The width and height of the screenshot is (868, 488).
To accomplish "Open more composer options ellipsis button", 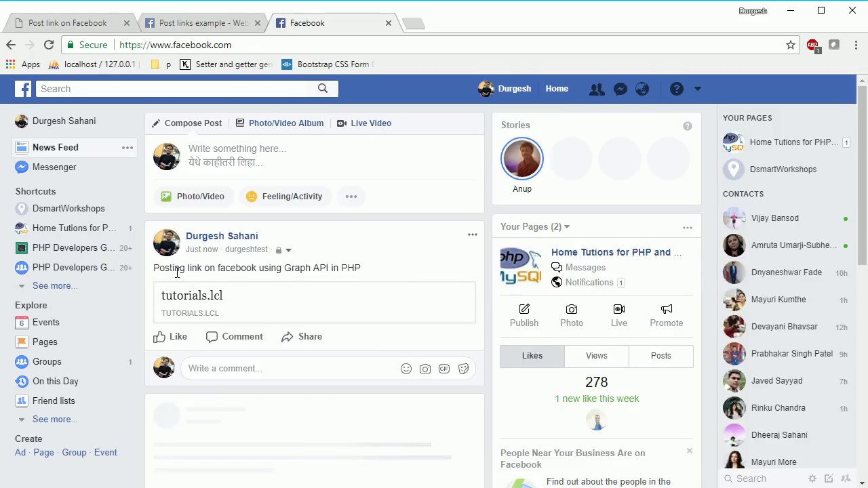I will [x=351, y=197].
